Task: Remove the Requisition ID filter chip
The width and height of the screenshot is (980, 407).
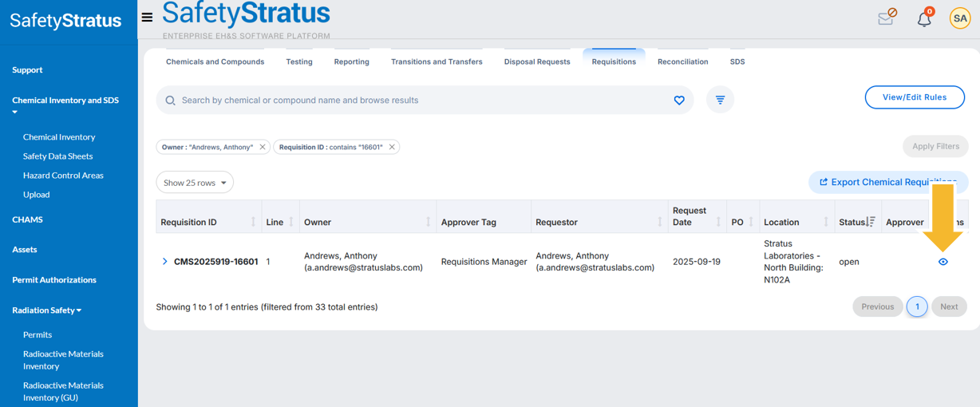Action: pos(392,147)
